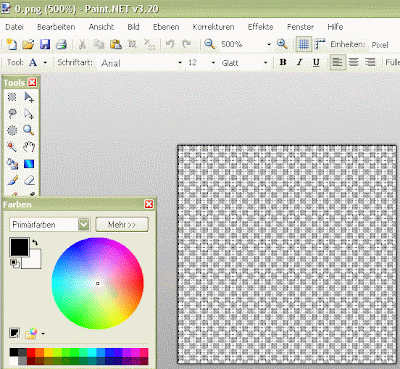Screen dimensions: 400x369
Task: Open the font size 12 dropdown
Action: [213, 63]
